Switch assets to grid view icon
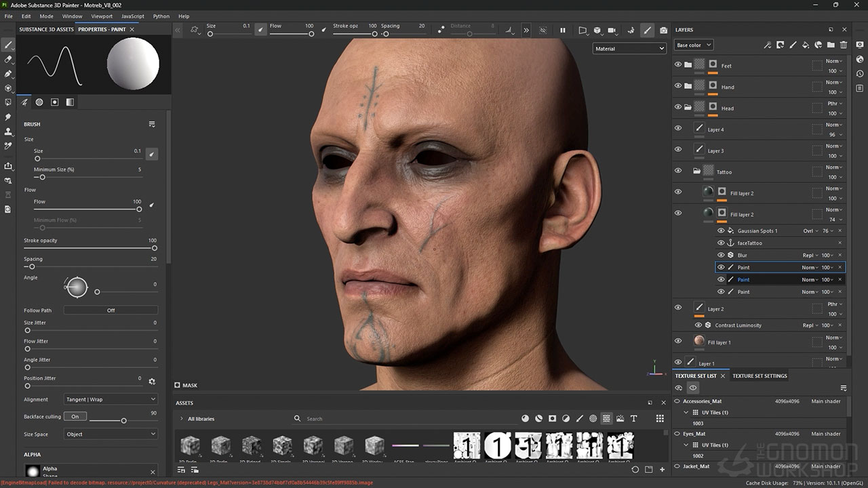Image resolution: width=868 pixels, height=488 pixels. [659, 419]
